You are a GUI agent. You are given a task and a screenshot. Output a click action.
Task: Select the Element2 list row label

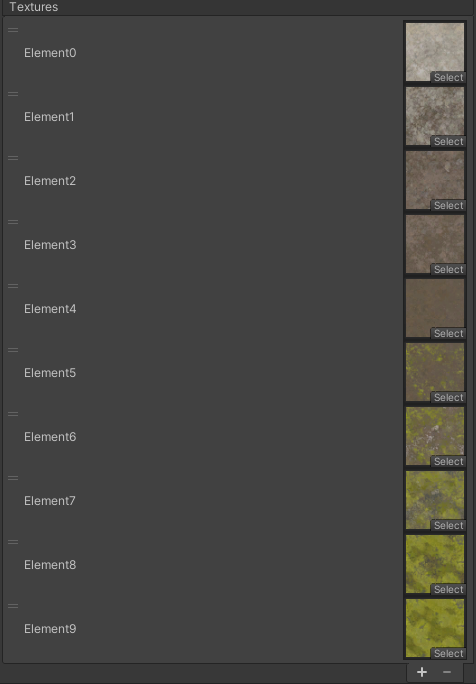(50, 181)
